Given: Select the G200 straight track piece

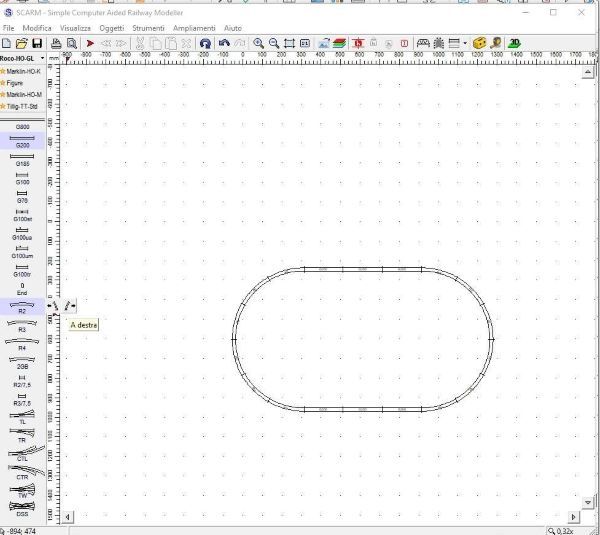Looking at the screenshot, I should point(22,143).
